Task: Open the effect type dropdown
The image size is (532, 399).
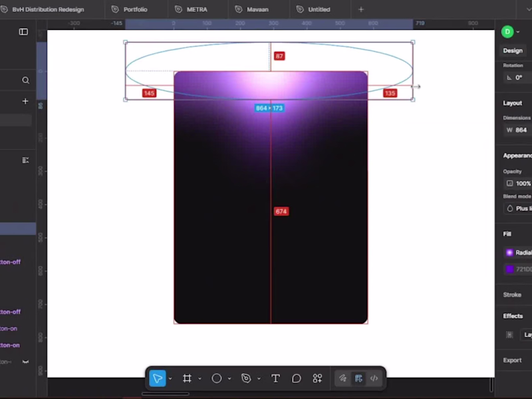Action: pos(526,335)
